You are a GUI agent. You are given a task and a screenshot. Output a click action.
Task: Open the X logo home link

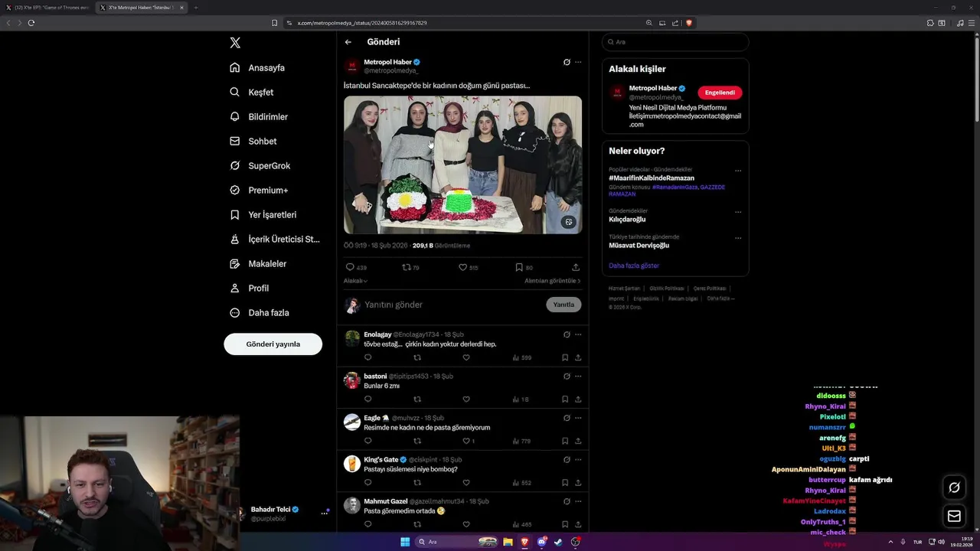point(235,43)
